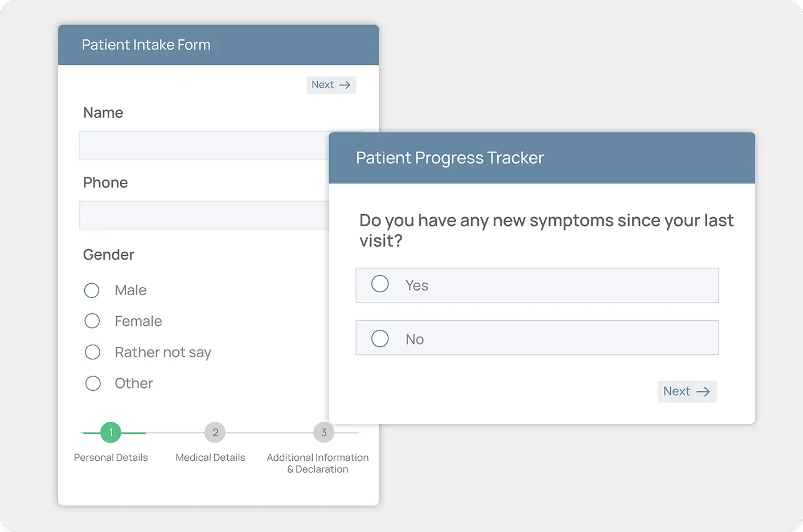Select the Female gender option
Viewport: 803px width, 532px height.
coord(92,321)
